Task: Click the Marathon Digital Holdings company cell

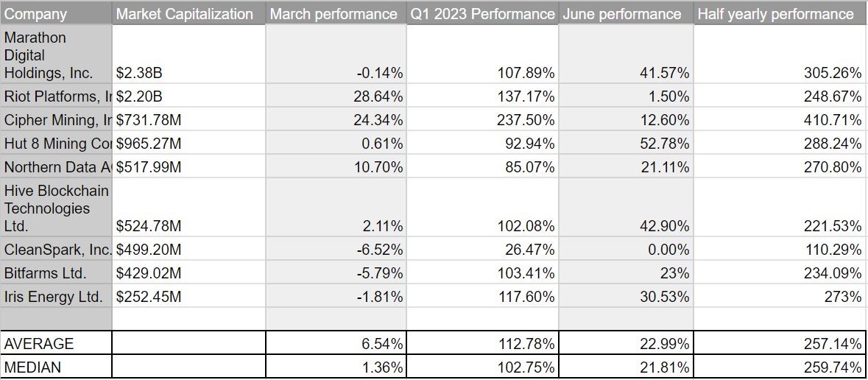Action: tap(56, 55)
